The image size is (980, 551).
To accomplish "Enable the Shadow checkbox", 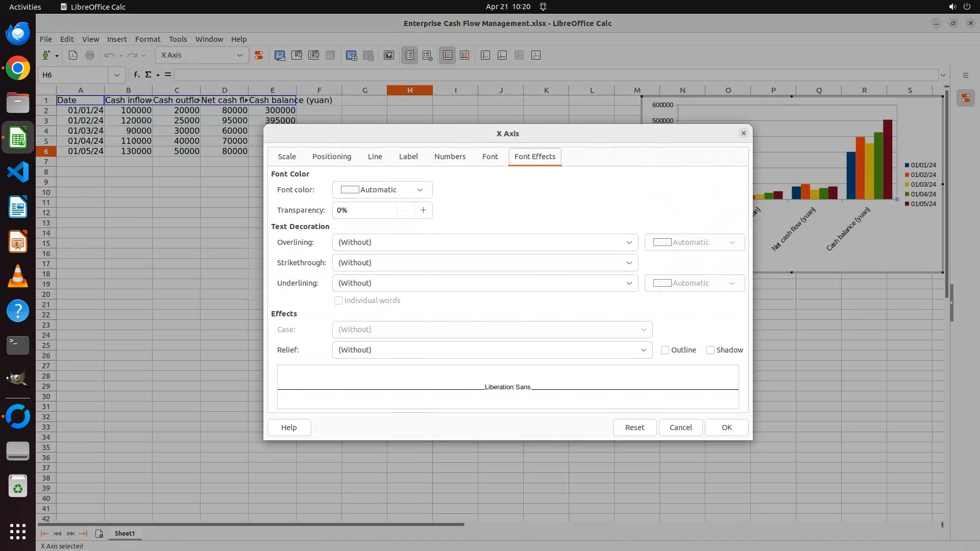I will (x=710, y=350).
